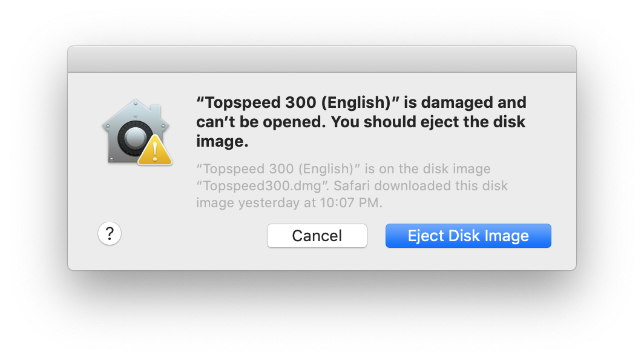Click the dialog's blank title bar
The height and width of the screenshot is (360, 644).
point(321,59)
